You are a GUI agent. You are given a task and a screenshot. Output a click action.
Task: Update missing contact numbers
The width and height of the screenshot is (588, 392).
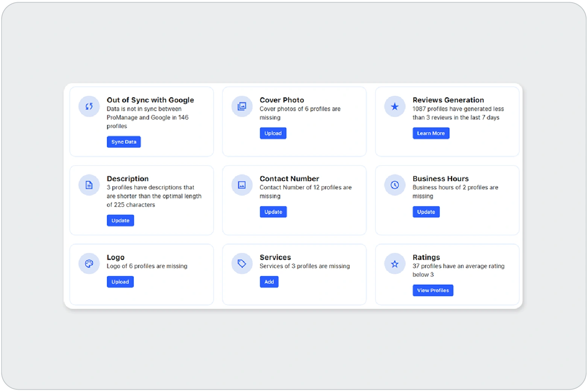tap(273, 212)
